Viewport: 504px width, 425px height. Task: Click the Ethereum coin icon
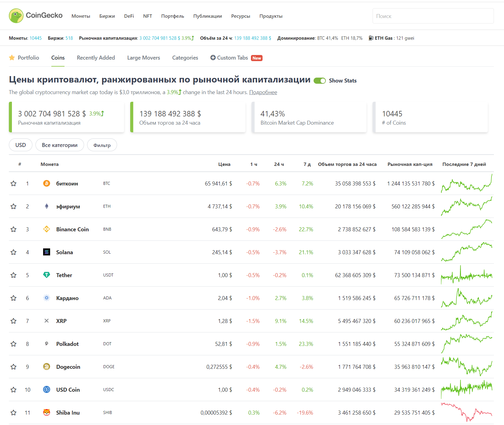46,206
